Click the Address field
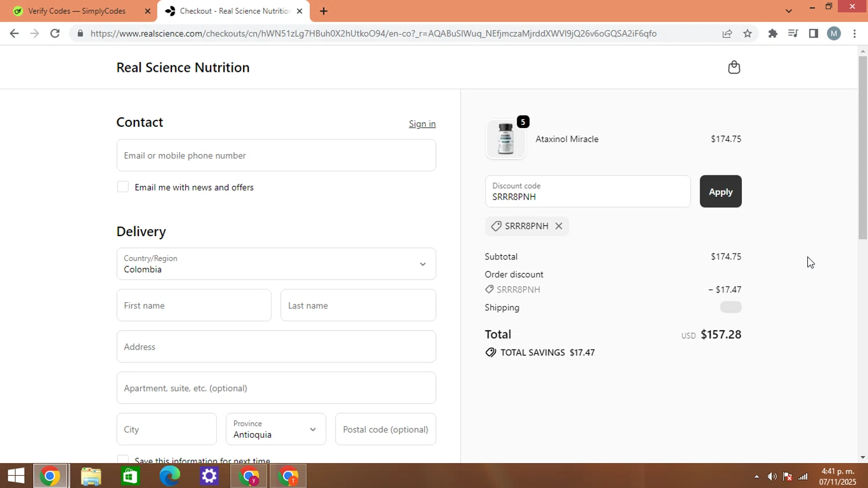This screenshot has width=868, height=488. point(276,347)
